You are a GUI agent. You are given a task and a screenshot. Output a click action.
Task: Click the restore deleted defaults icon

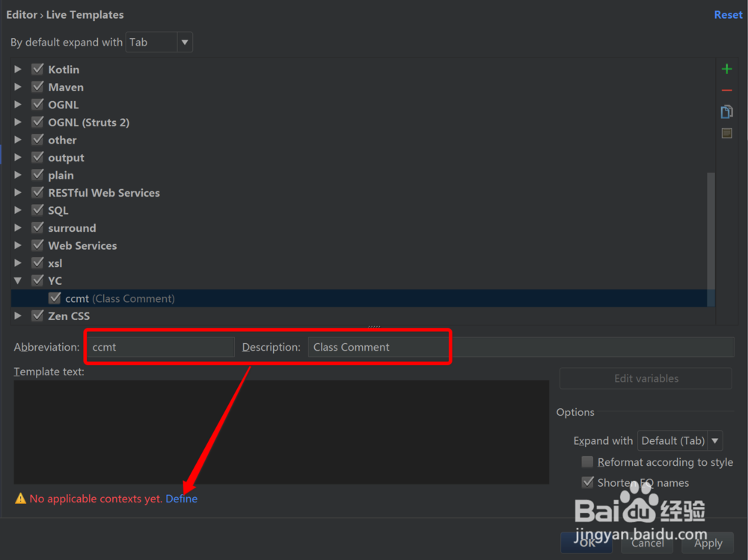(726, 132)
